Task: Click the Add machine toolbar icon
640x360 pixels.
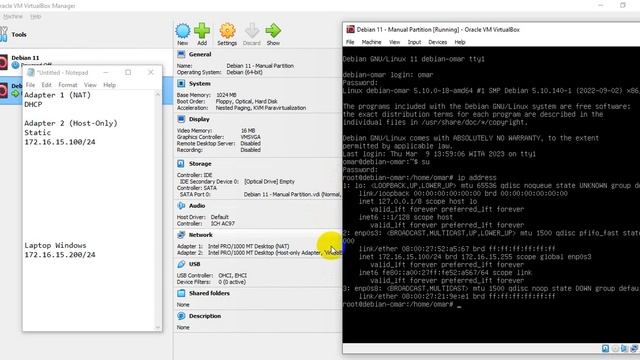Action: tap(202, 31)
